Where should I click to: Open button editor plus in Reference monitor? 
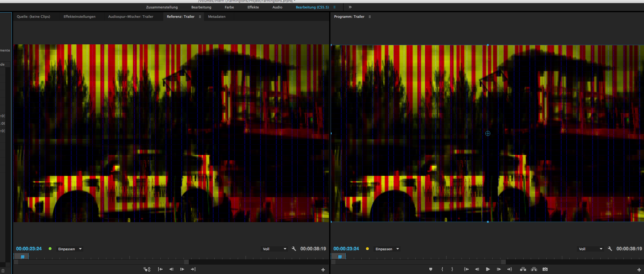(323, 270)
